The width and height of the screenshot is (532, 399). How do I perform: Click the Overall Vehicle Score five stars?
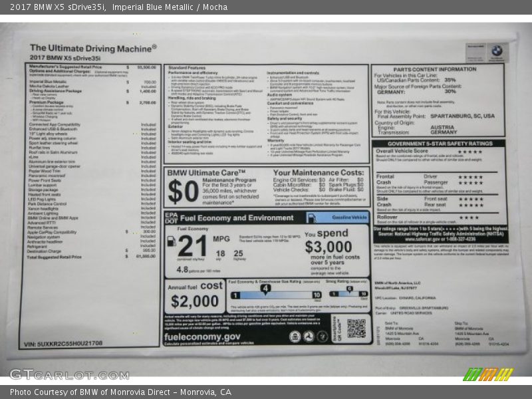pos(470,152)
